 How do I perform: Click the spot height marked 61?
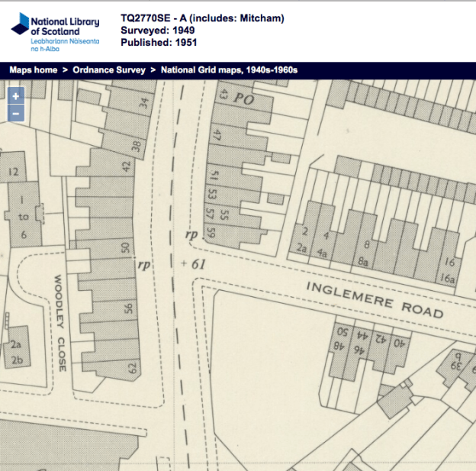(x=198, y=264)
